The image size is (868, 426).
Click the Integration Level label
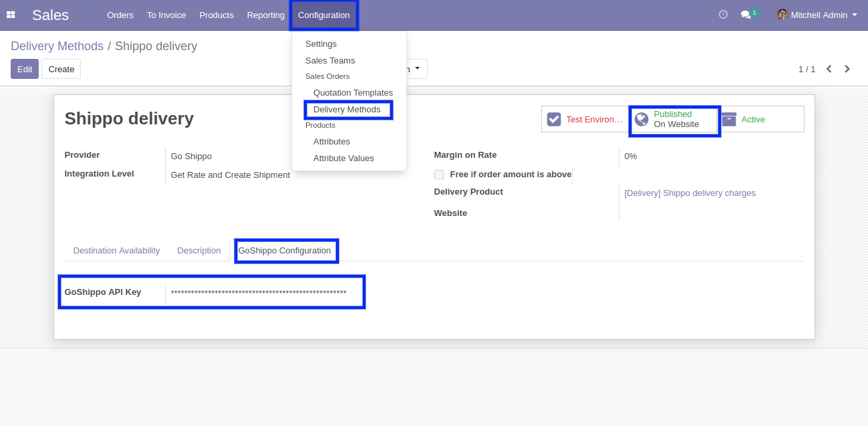[x=99, y=174]
